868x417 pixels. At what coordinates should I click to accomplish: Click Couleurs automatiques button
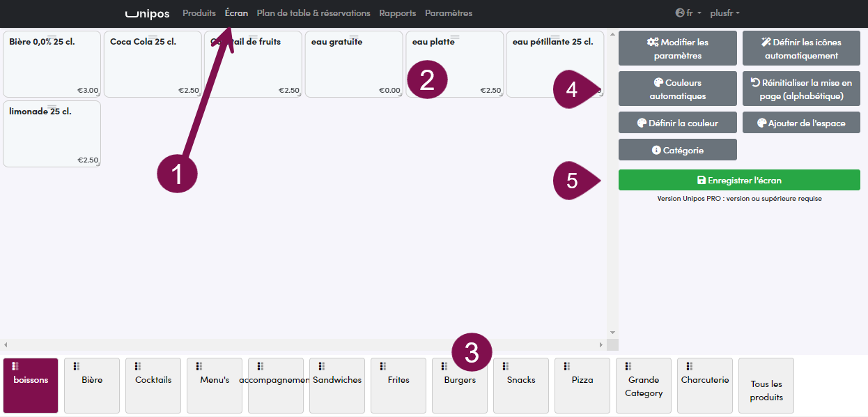click(x=678, y=89)
